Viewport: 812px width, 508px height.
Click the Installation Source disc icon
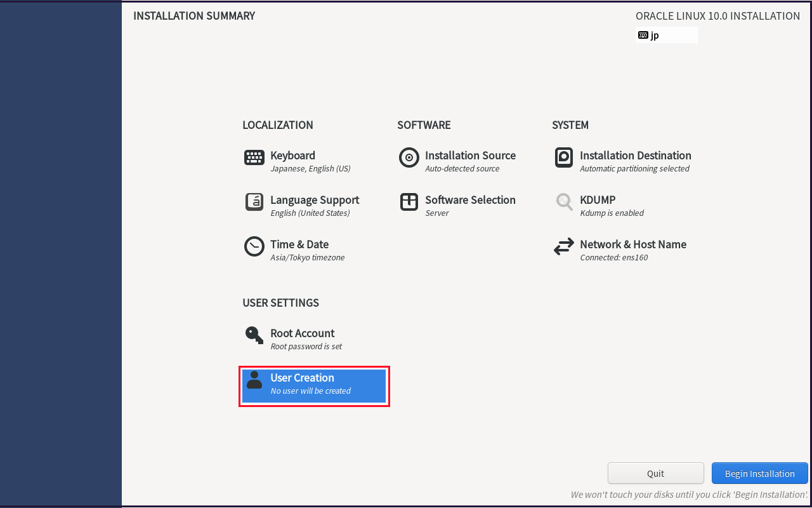(x=409, y=157)
